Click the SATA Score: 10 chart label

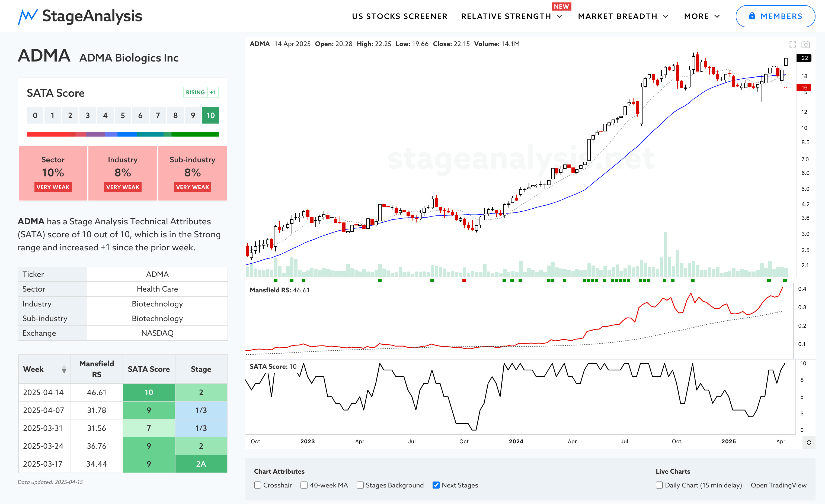(273, 367)
